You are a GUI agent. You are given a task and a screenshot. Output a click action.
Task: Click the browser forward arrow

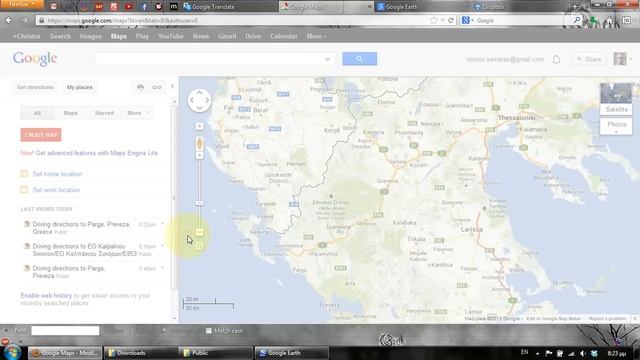tap(25, 20)
